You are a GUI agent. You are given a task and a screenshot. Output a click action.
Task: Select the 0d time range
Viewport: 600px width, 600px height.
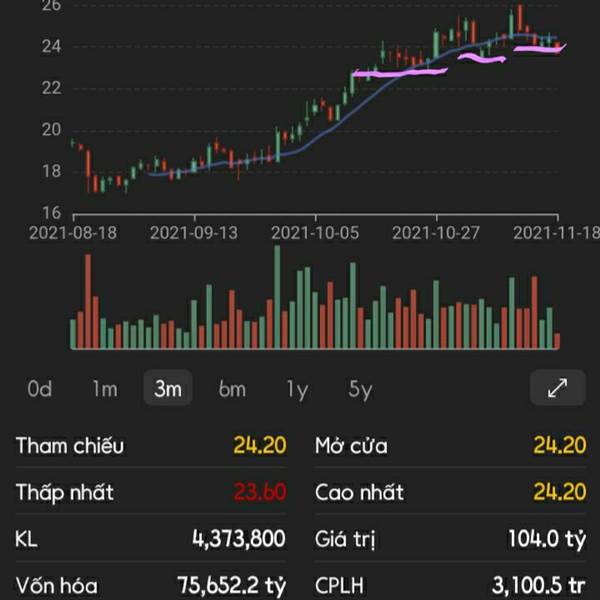point(39,389)
